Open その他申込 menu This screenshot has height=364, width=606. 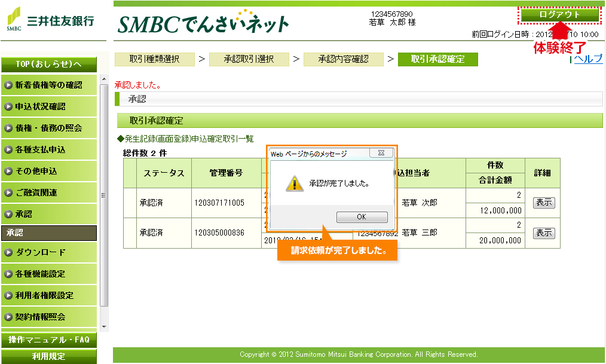[48, 171]
